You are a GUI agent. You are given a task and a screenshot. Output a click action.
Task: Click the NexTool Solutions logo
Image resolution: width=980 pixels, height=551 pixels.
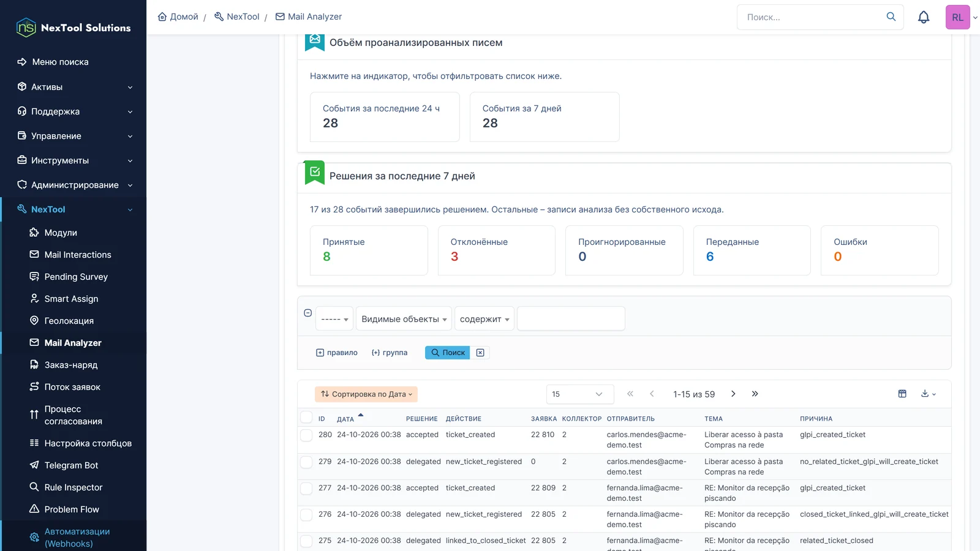[x=73, y=28]
